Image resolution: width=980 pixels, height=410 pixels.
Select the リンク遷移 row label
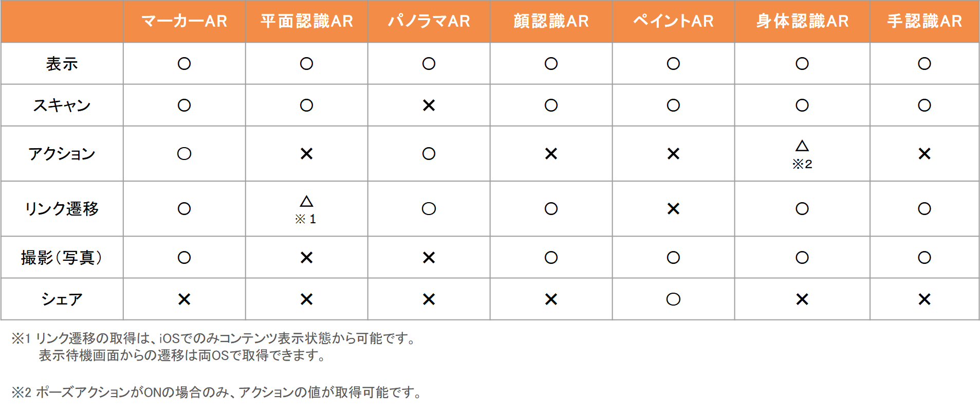point(62,209)
